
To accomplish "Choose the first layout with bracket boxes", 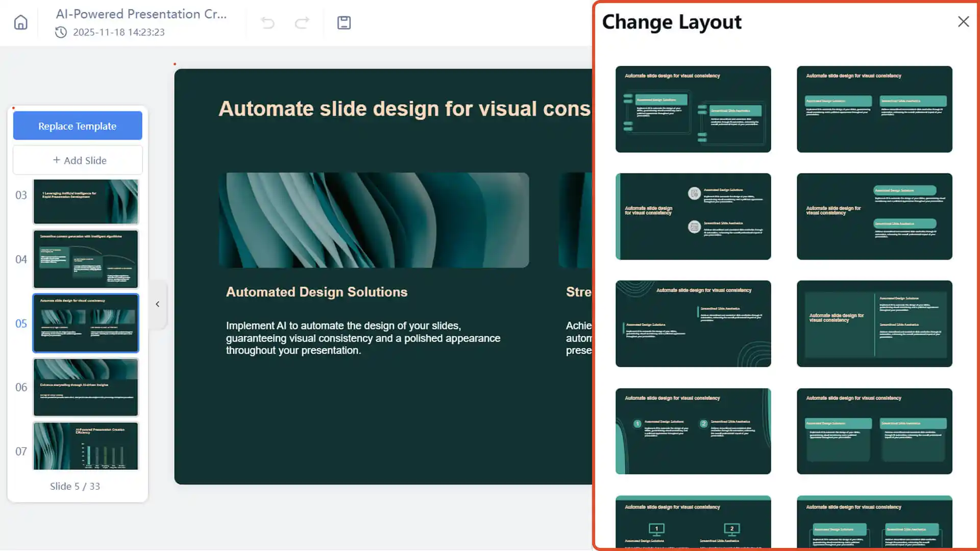I will click(693, 109).
